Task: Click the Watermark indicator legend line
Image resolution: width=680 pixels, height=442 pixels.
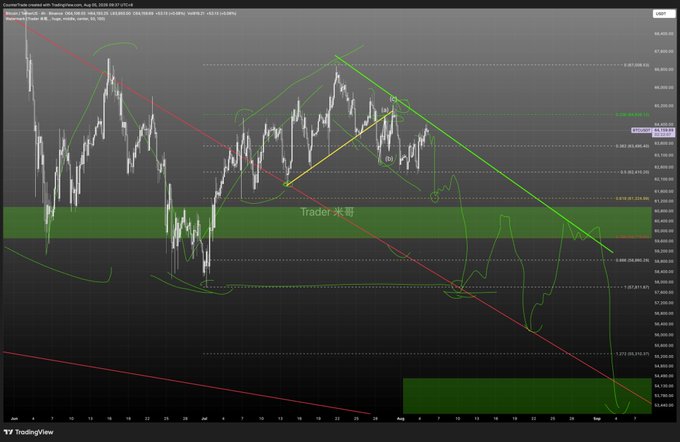Action: [55, 19]
